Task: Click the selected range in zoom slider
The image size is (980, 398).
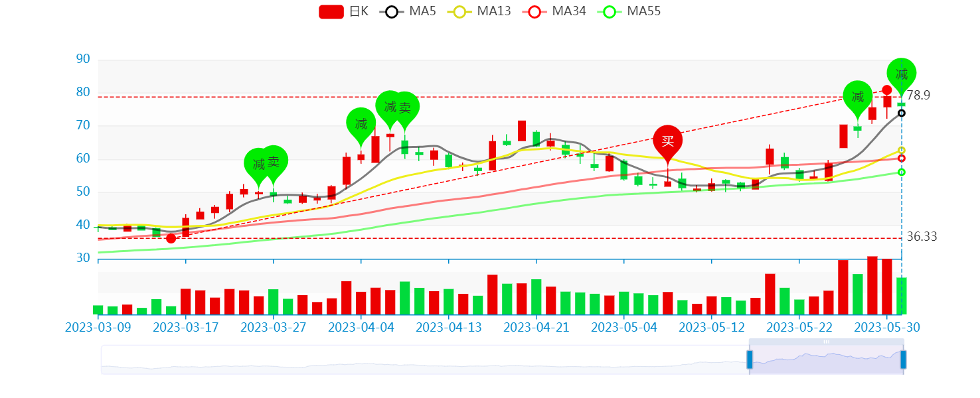Action: point(827,360)
